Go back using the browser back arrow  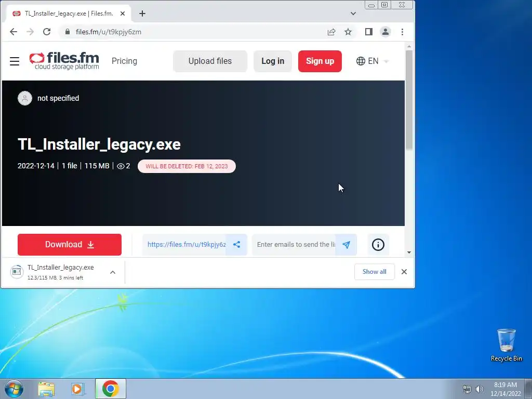[x=13, y=32]
